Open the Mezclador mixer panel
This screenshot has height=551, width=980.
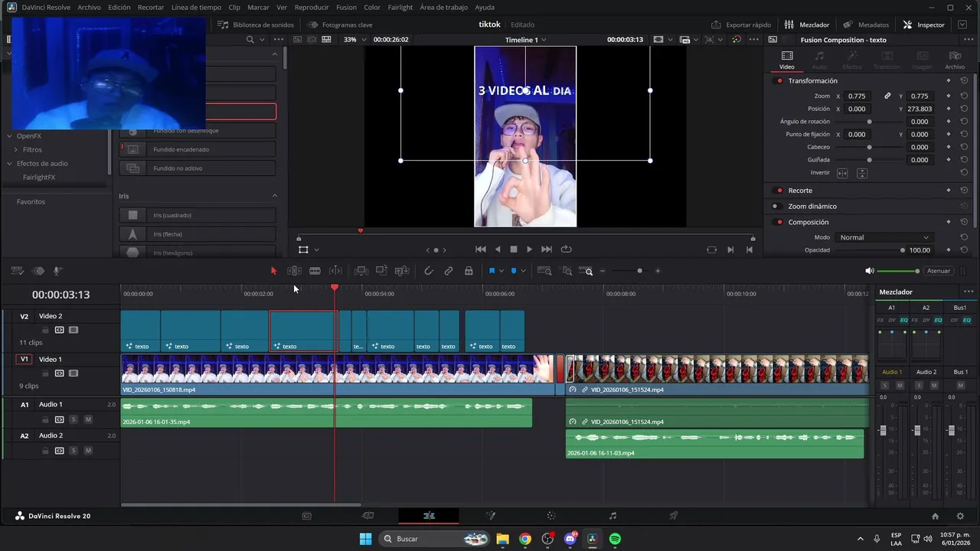coord(806,24)
